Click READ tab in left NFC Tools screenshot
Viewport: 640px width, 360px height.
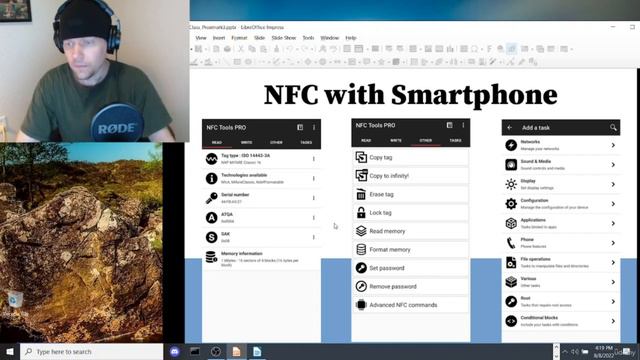pos(217,142)
